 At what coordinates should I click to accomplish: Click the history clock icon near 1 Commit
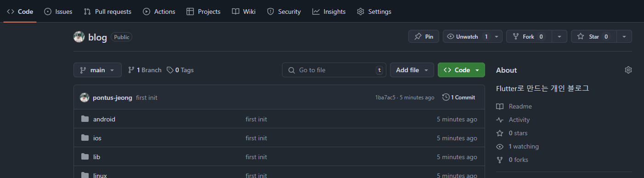pos(446,98)
